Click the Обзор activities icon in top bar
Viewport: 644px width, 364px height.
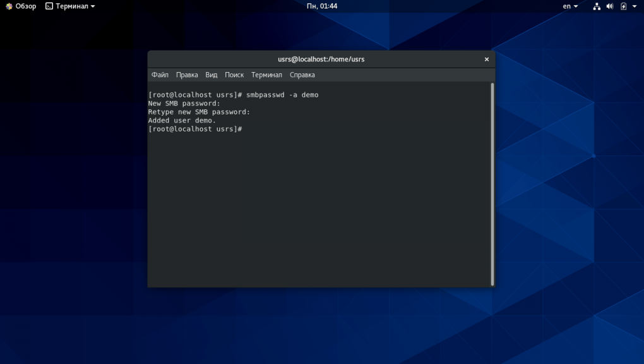point(9,6)
